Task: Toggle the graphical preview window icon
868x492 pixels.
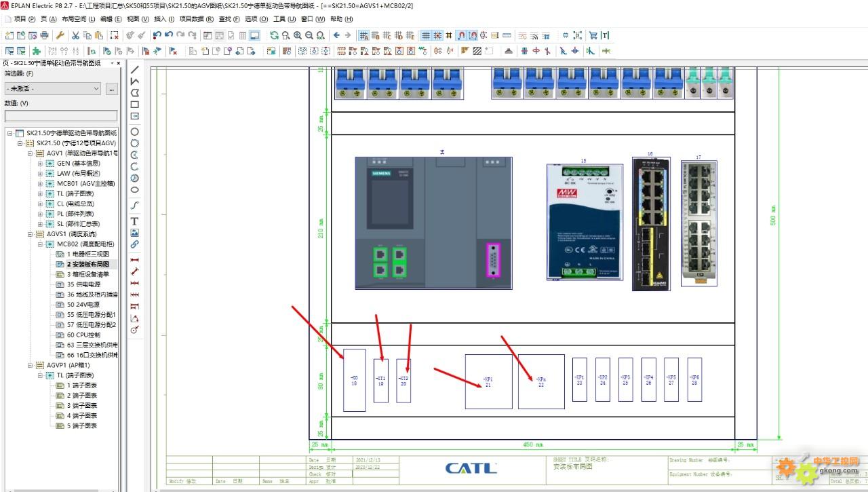Action: pos(255,35)
